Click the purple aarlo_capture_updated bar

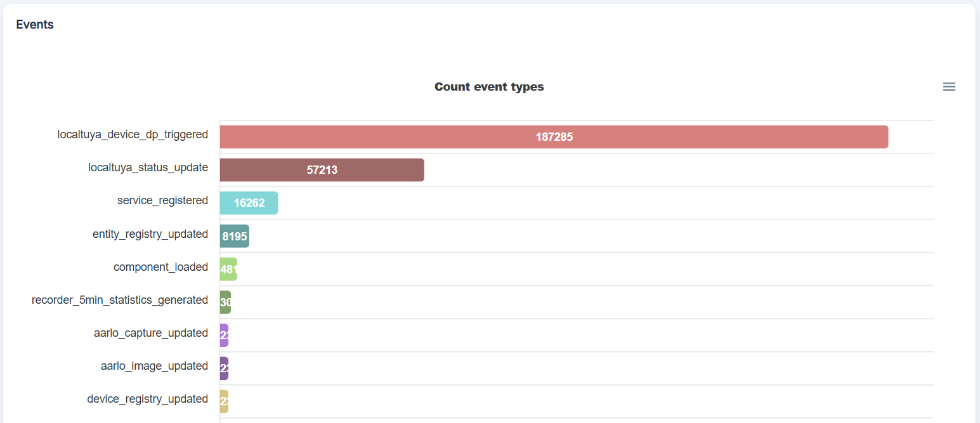click(224, 335)
